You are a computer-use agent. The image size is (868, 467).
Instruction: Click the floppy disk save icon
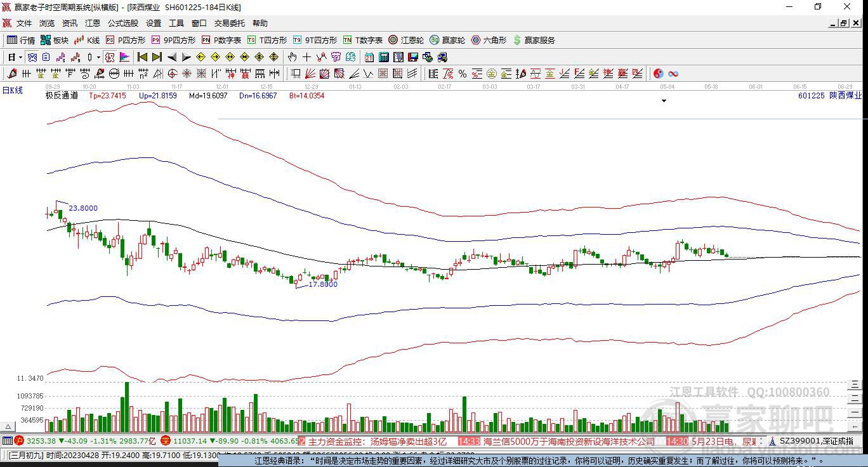tap(412, 57)
